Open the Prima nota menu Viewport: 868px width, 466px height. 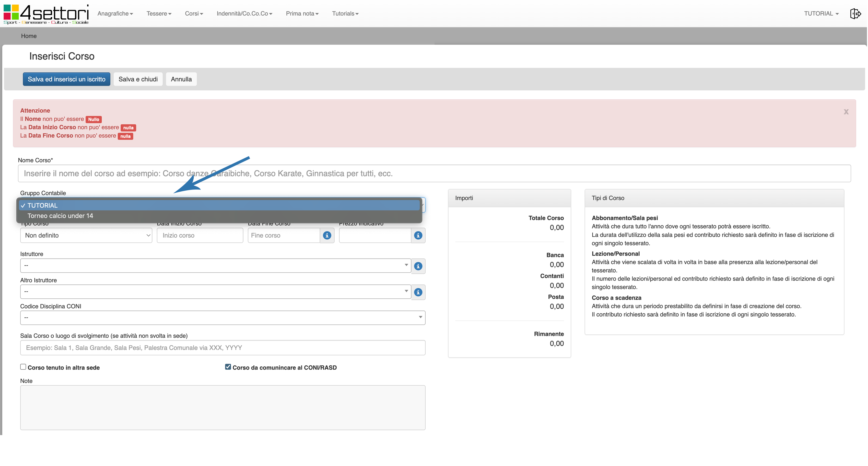point(302,14)
